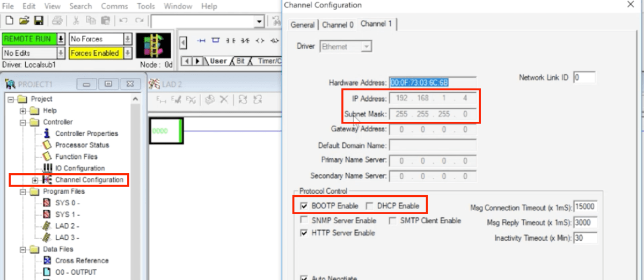Viewport: 644px width, 280px height.
Task: Disable the BOOTP Enable checkbox
Action: (x=304, y=206)
